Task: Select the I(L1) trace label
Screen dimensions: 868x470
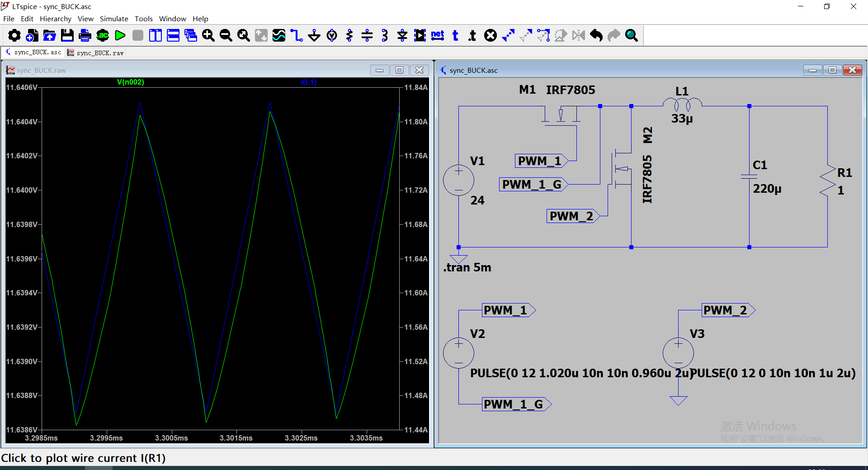Action: pos(309,82)
